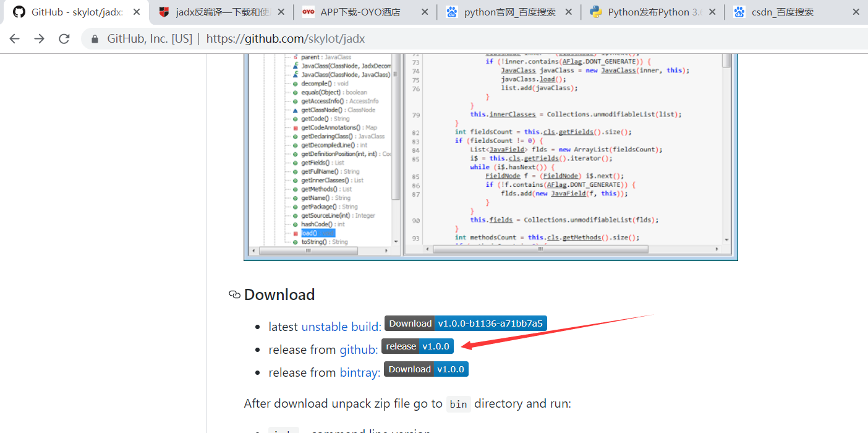The width and height of the screenshot is (868, 433).
Task: Close the python官网_百度搜索 tab
Action: click(569, 12)
